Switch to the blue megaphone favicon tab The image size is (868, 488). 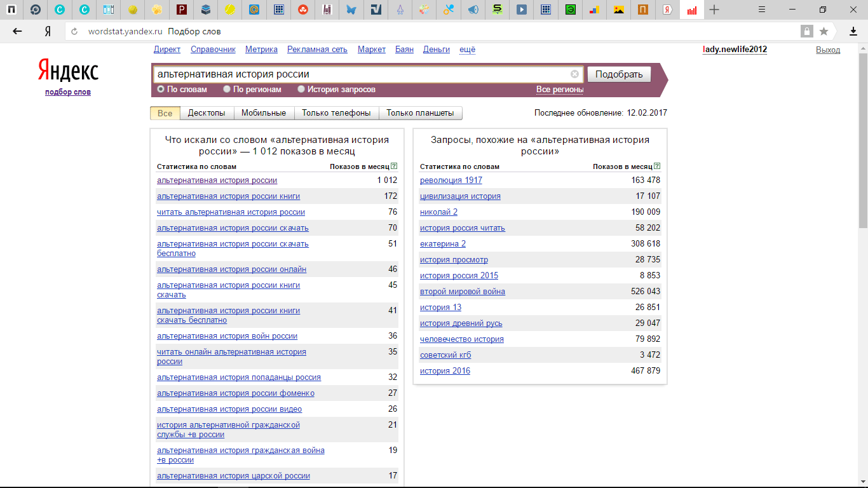(x=473, y=10)
